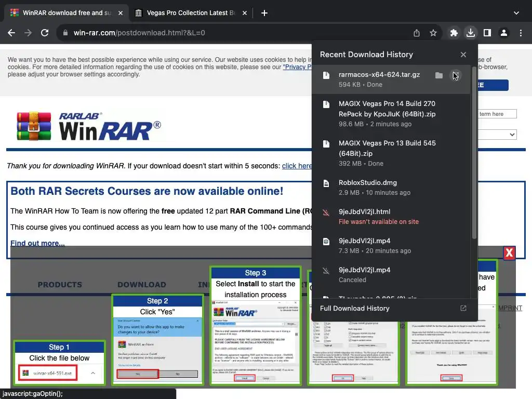The height and width of the screenshot is (399, 532).
Task: Click Step 2 'Click Yes' screenshot
Action: [x=158, y=351]
